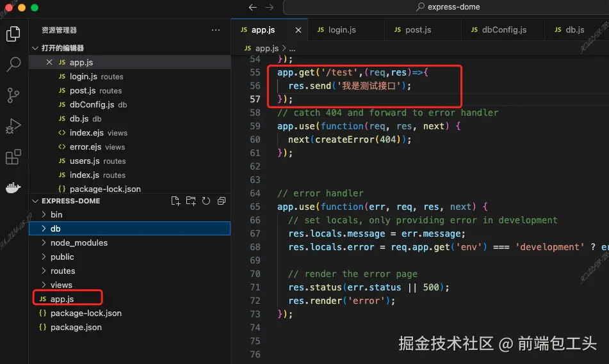Click line number 57 in gutter
Image resolution: width=609 pixels, height=364 pixels.
tap(255, 99)
